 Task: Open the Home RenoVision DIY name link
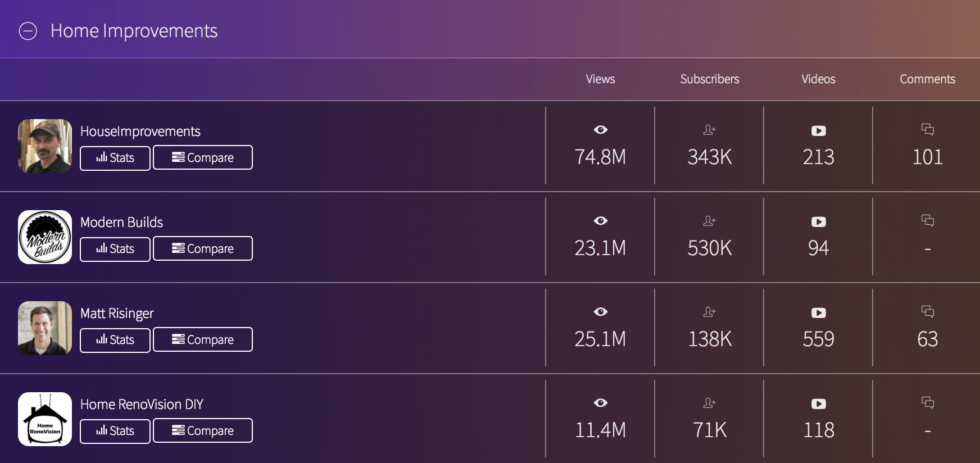142,405
